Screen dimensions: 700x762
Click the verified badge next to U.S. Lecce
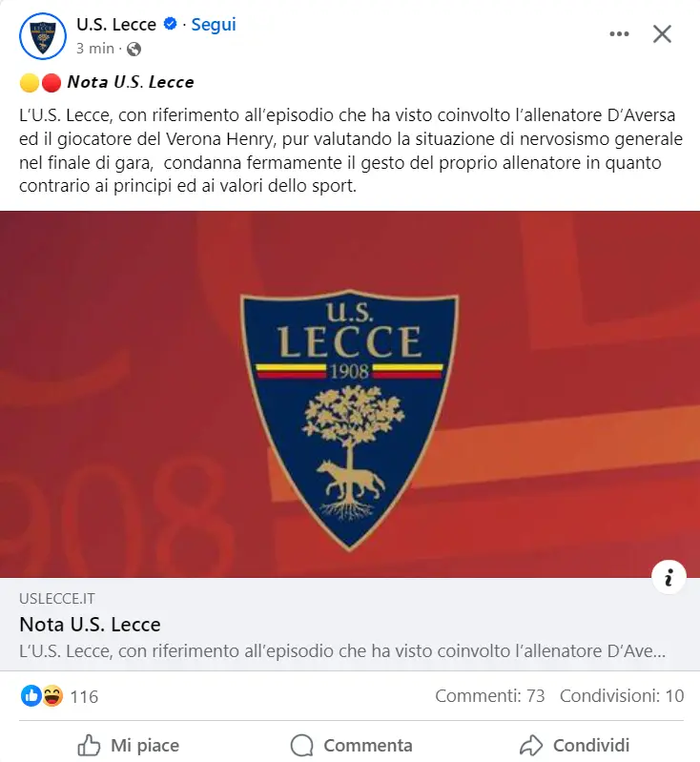[171, 25]
